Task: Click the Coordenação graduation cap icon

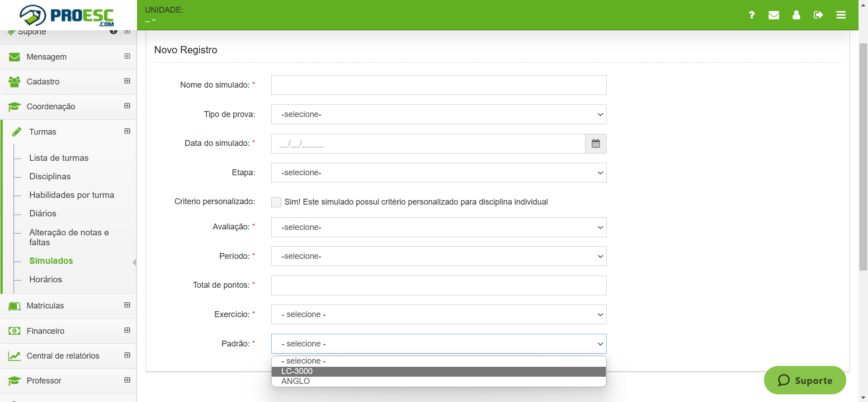Action: pyautogui.click(x=14, y=107)
